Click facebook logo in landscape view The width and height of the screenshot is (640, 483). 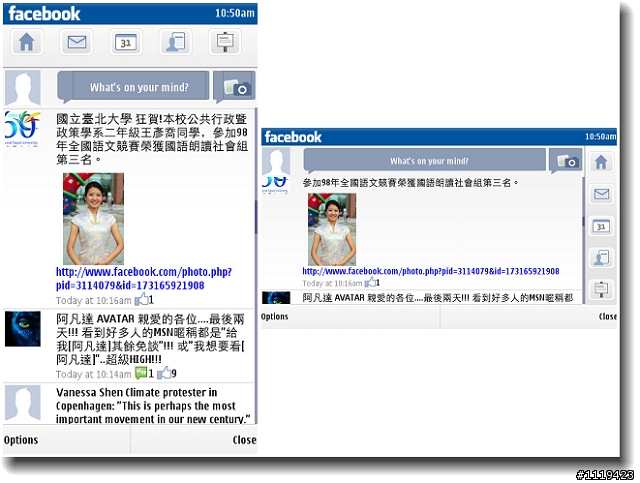[x=293, y=137]
